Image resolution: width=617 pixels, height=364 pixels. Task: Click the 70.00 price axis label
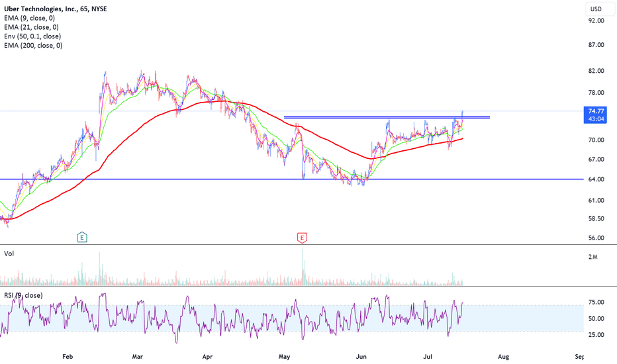(x=596, y=140)
